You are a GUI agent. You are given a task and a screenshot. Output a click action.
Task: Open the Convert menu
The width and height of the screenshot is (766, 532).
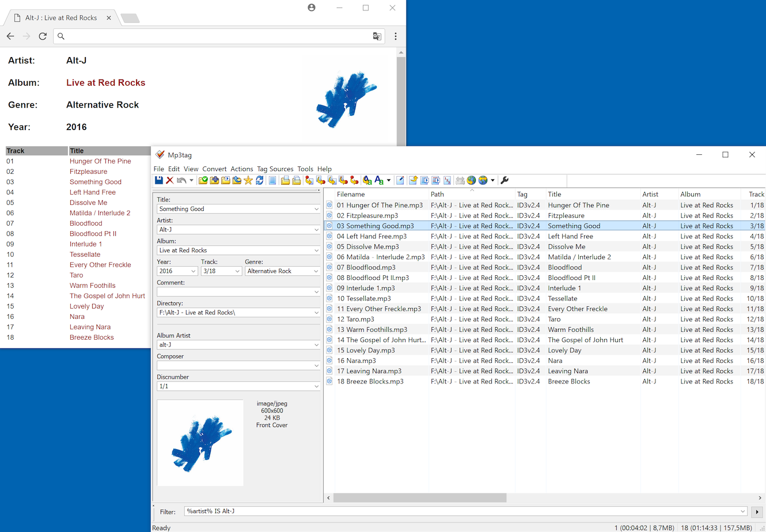[x=214, y=169]
